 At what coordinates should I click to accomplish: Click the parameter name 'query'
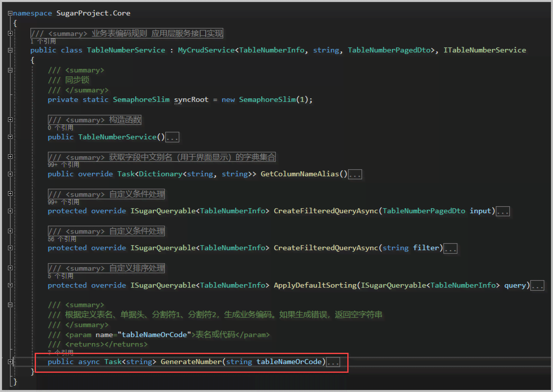coord(515,285)
